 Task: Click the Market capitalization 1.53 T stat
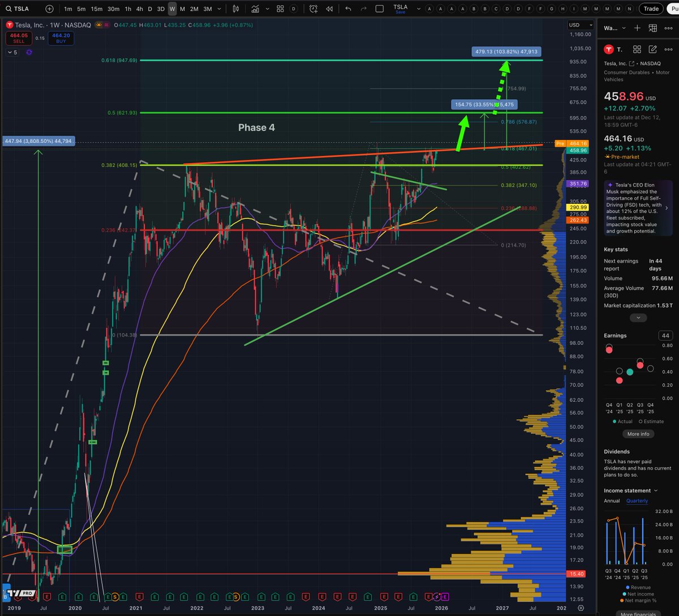tap(638, 305)
